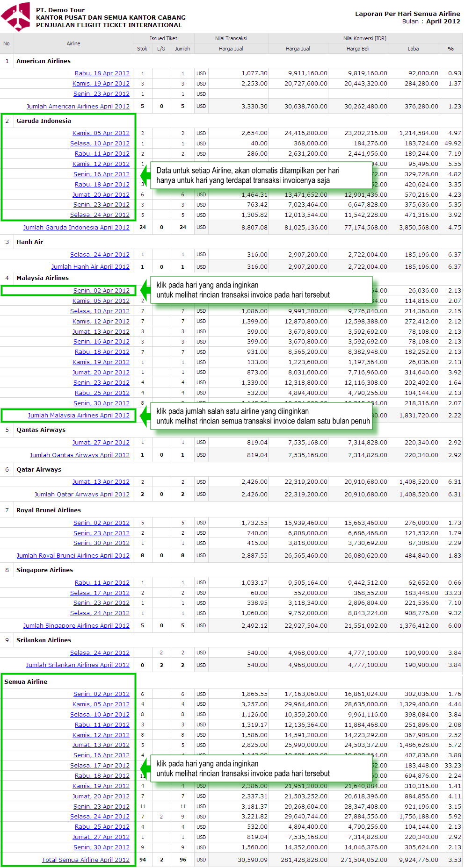This screenshot has width=465, height=868.
Task: Open Jumlah Qantas Airways April 2012 link
Action: (80, 455)
